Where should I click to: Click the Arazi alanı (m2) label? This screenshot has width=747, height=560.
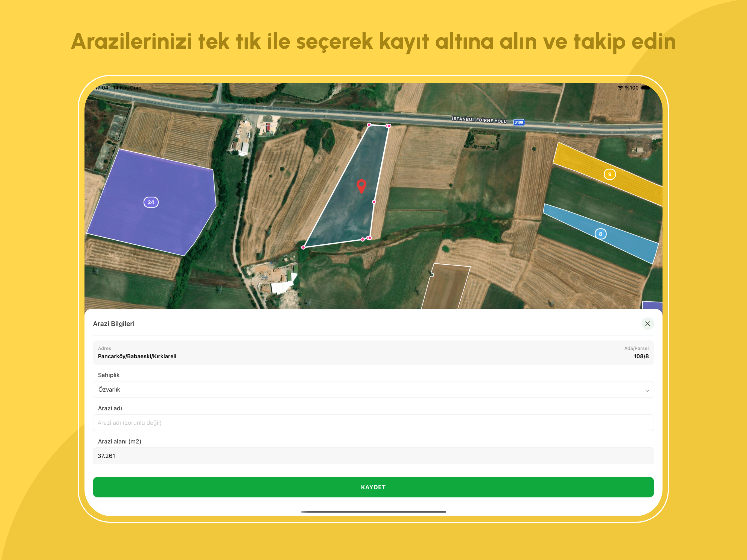[119, 441]
